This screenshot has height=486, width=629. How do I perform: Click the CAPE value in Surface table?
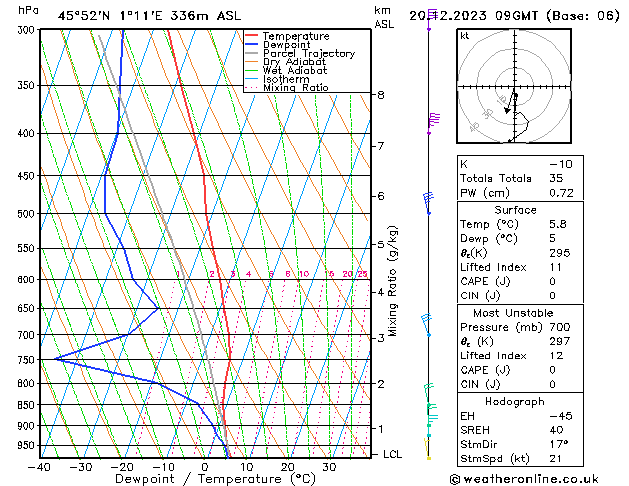[x=552, y=281]
